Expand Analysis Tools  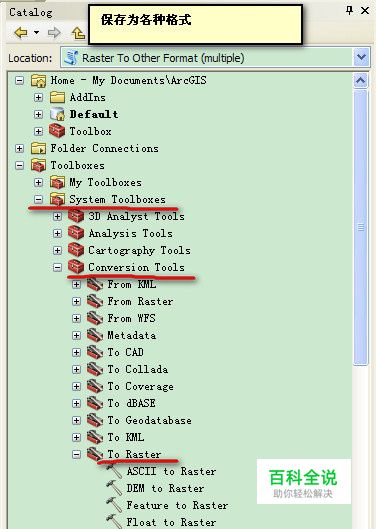[x=58, y=233]
